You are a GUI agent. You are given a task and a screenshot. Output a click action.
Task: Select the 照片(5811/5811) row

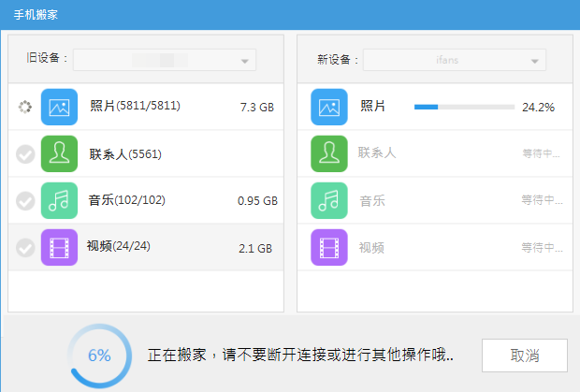(146, 107)
